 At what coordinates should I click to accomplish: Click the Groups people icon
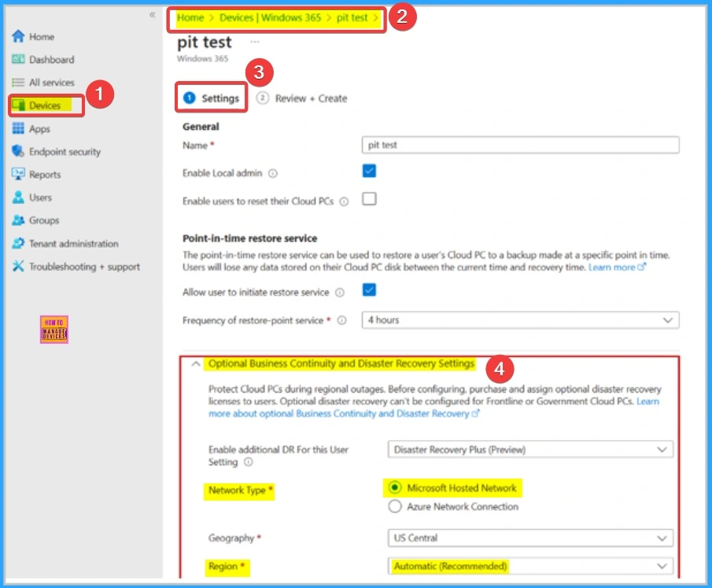[18, 220]
